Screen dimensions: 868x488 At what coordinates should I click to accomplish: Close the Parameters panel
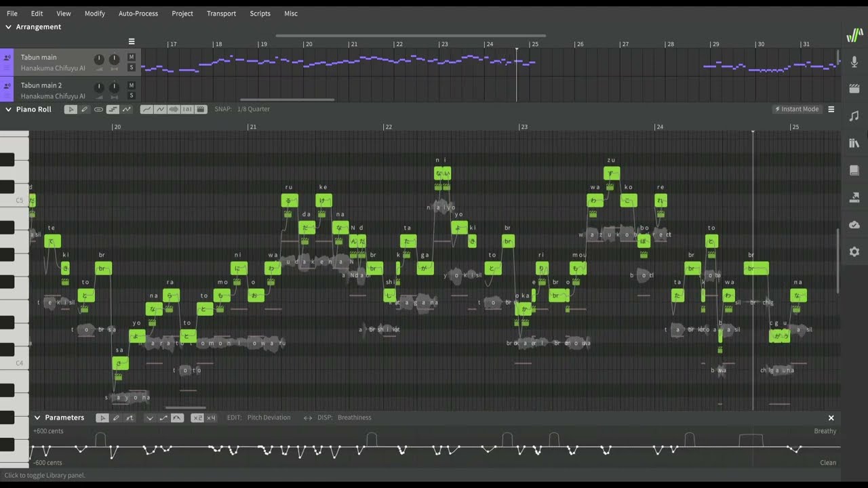(831, 418)
